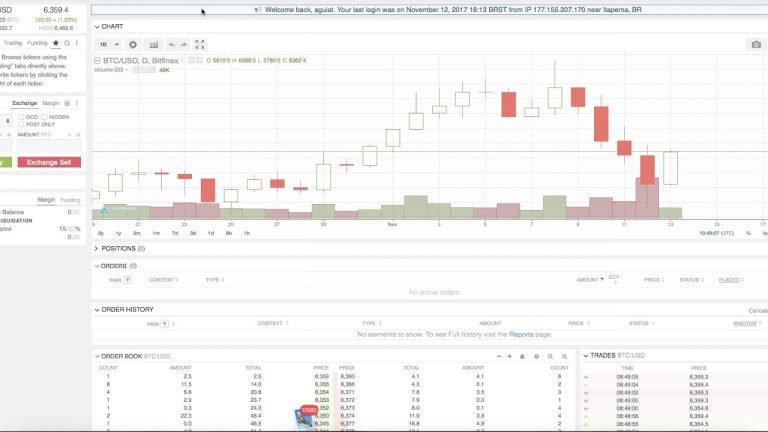This screenshot has height=432, width=768.
Task: Toggle fullscreen chart mode icon
Action: 200,45
